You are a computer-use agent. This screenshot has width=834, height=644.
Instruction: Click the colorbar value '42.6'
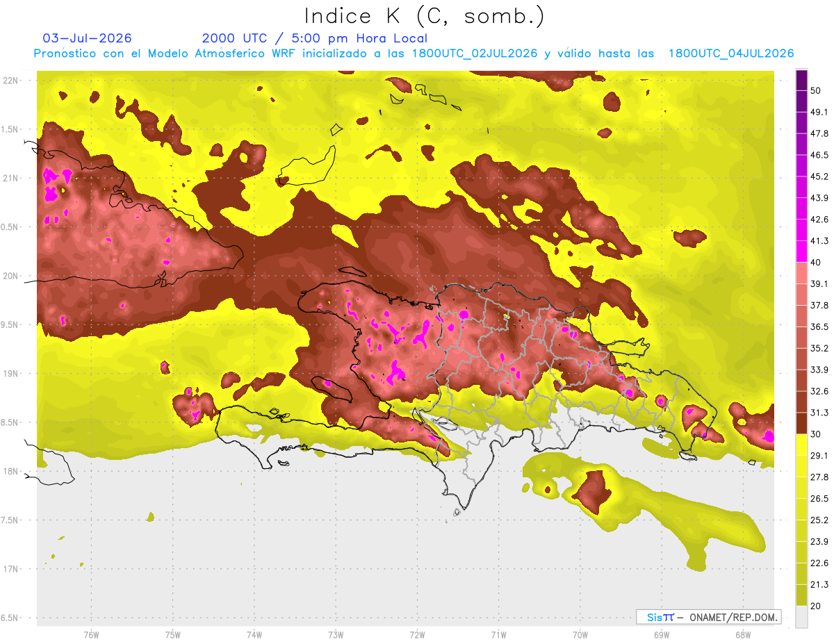pyautogui.click(x=819, y=220)
